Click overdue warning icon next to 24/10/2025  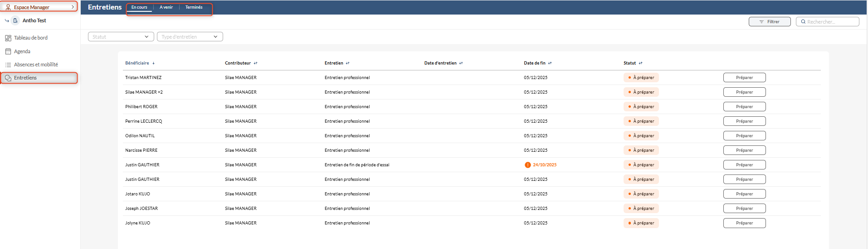point(527,165)
